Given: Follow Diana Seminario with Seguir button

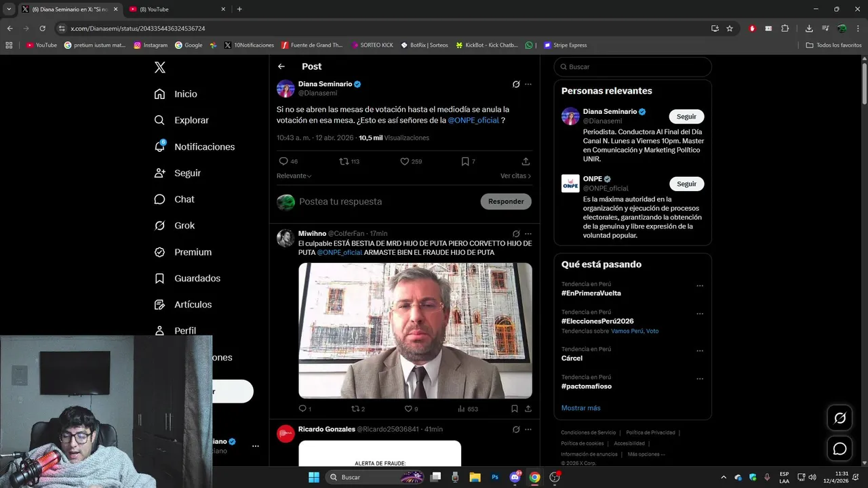Looking at the screenshot, I should [686, 117].
